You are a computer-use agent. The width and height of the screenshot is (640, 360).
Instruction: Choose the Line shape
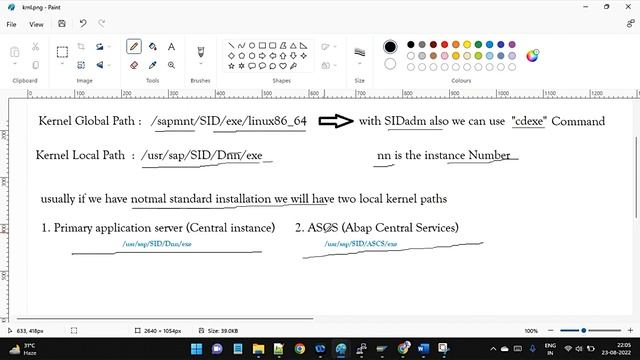click(231, 45)
